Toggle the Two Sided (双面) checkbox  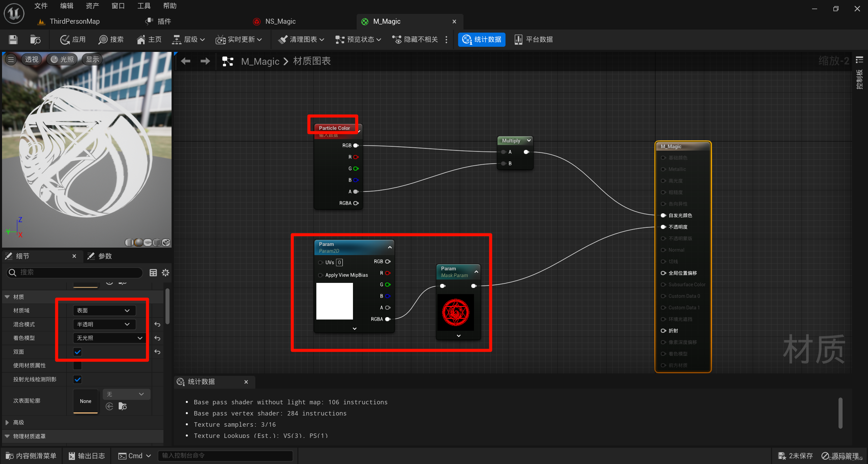coord(78,352)
